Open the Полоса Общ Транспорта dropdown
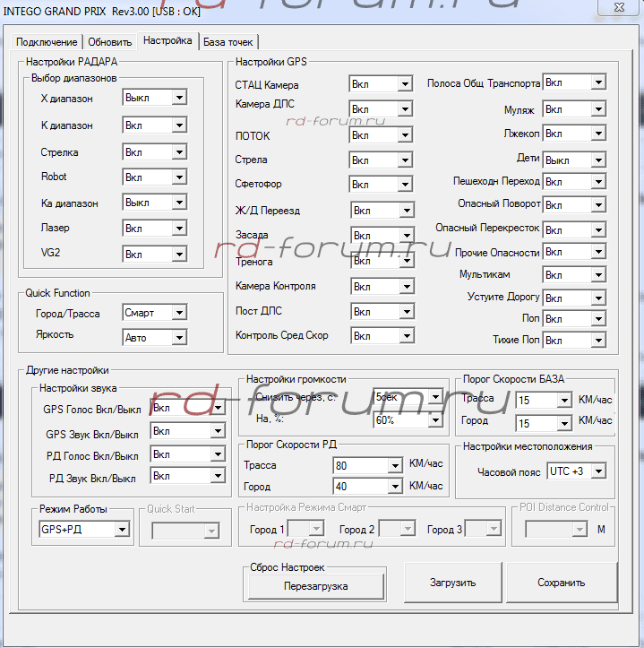644x648 pixels. [575, 82]
